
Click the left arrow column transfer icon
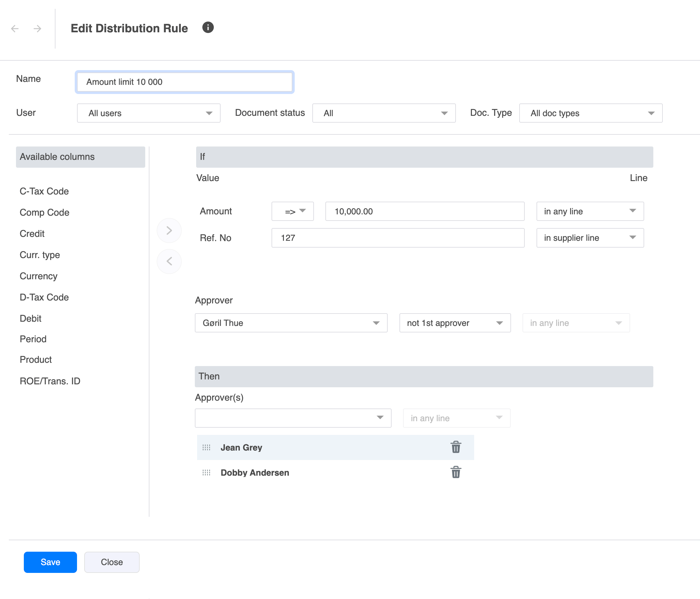pyautogui.click(x=169, y=261)
